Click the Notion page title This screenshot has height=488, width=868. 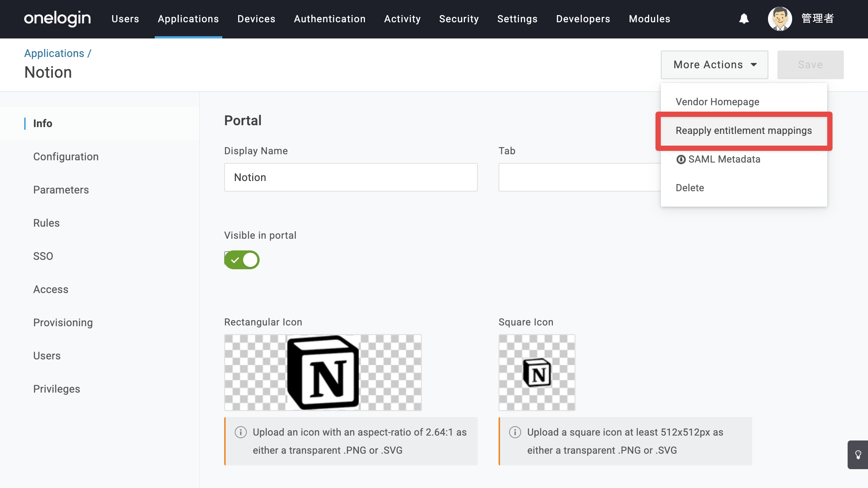coord(48,72)
